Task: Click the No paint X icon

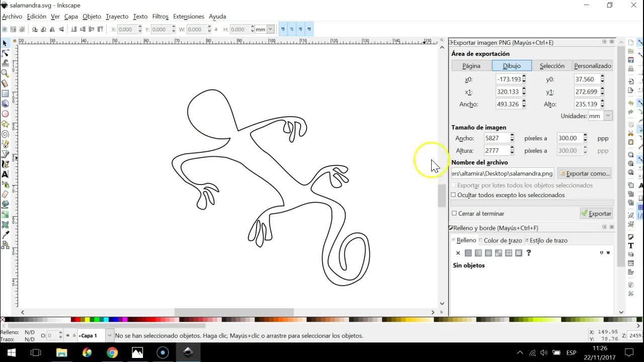Action: point(458,253)
